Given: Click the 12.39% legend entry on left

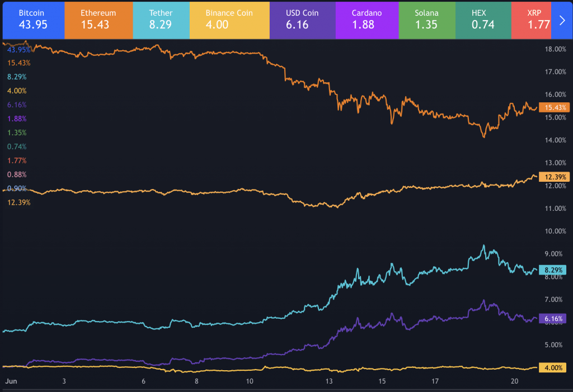Looking at the screenshot, I should tap(19, 202).
